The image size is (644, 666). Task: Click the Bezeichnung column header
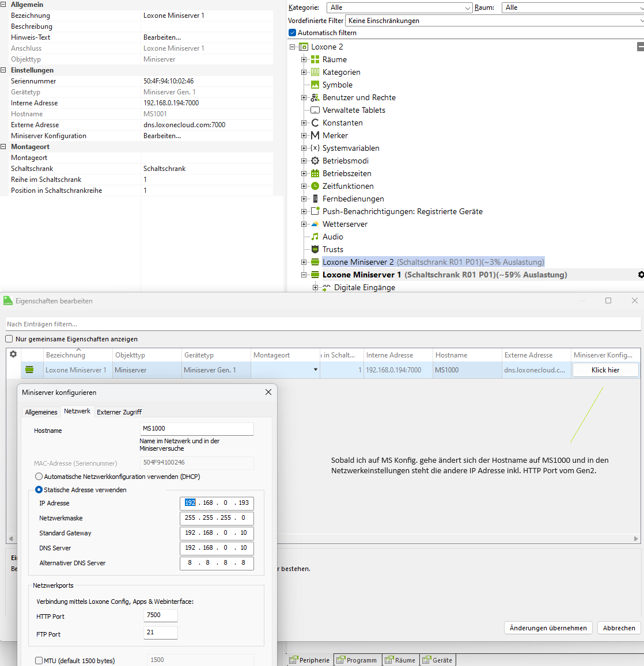[78, 355]
